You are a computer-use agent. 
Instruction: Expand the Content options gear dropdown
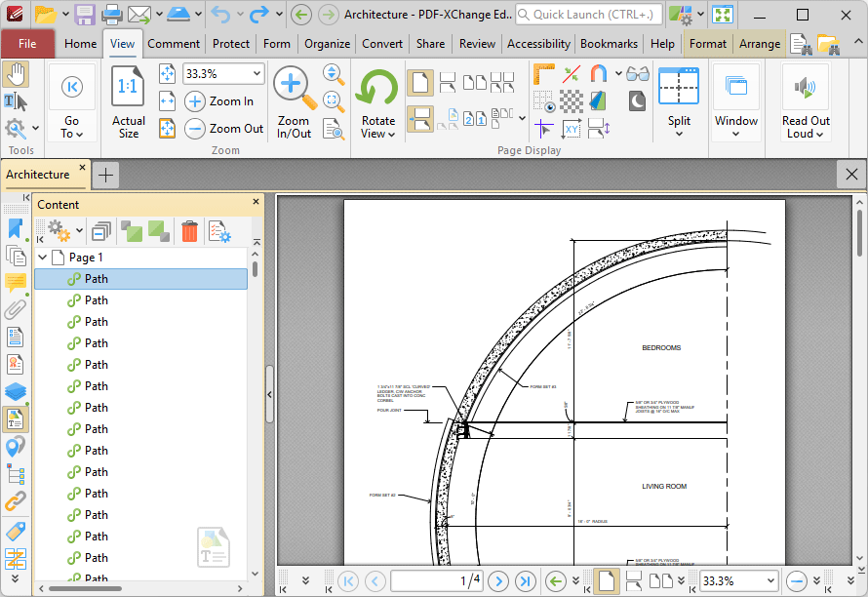click(x=79, y=231)
